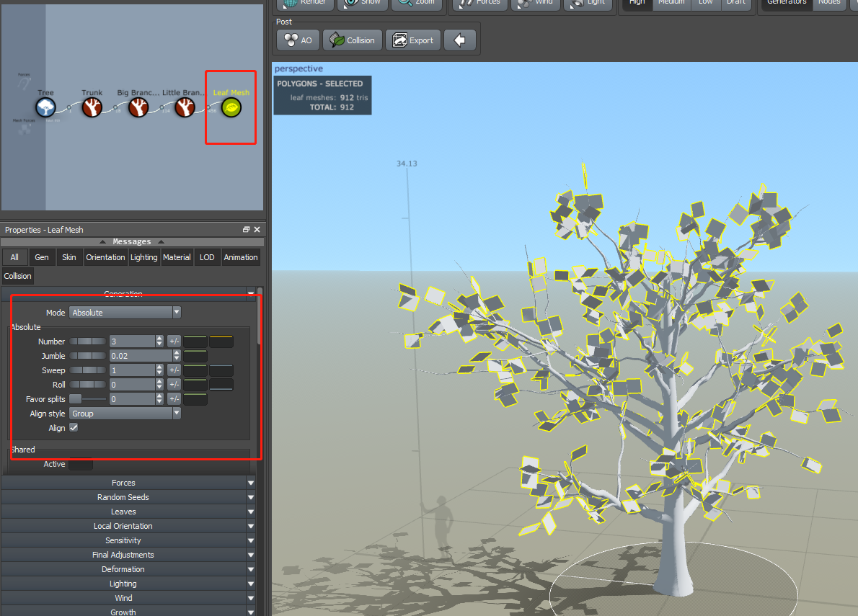Click the Export button in Post toolbar
The height and width of the screenshot is (616, 858).
pyautogui.click(x=413, y=40)
